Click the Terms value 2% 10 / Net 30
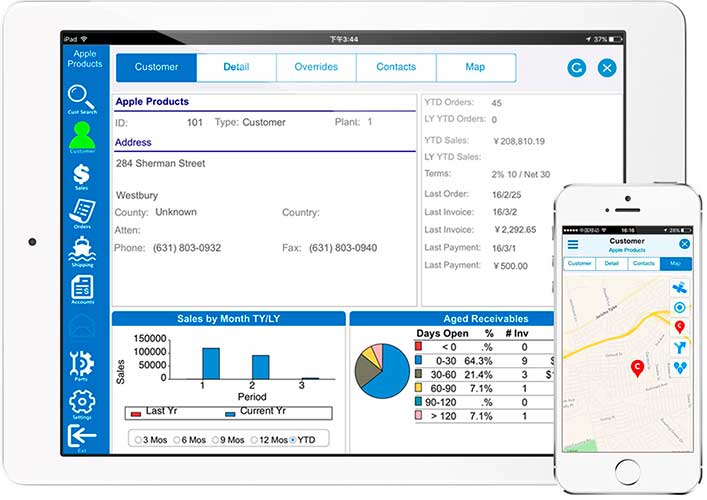707x500 pixels. [x=521, y=174]
